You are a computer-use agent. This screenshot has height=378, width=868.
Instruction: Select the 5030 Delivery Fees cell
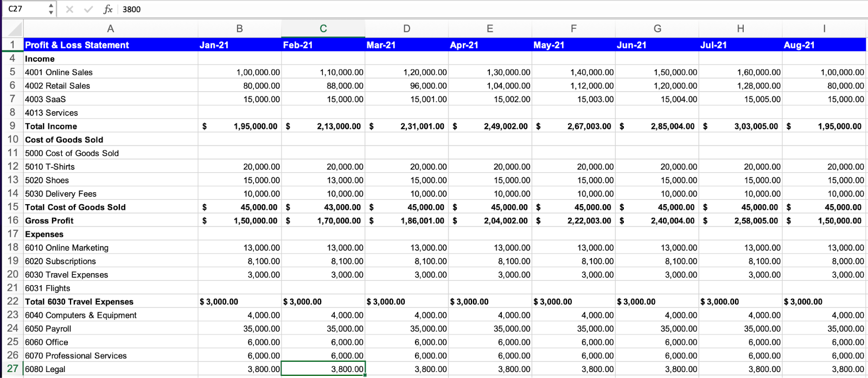111,194
